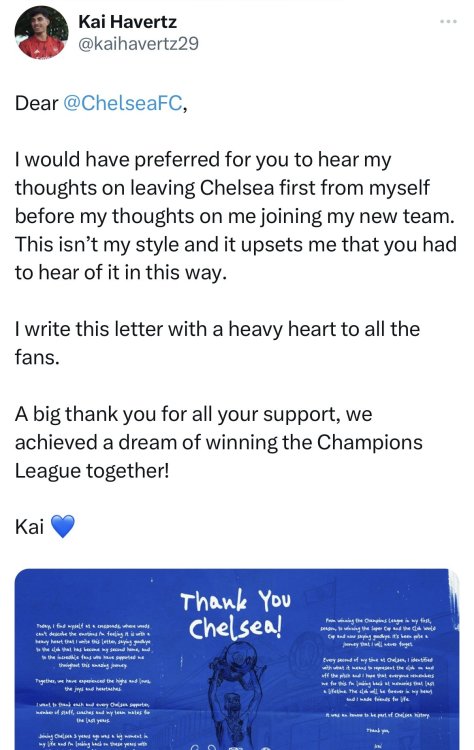This screenshot has height=750, width=474.
Task: Follow the @ChelseaFC mention link
Action: (122, 103)
